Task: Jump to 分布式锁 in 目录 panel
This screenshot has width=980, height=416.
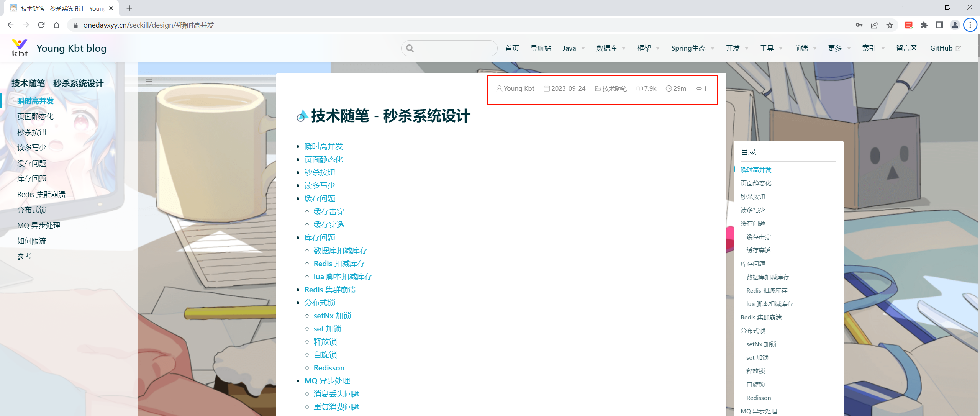Action: coord(752,331)
